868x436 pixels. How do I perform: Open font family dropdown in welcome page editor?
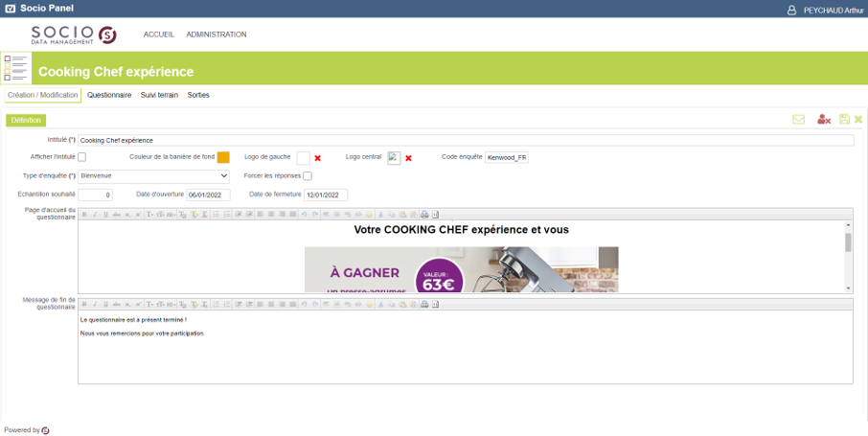pyautogui.click(x=150, y=215)
